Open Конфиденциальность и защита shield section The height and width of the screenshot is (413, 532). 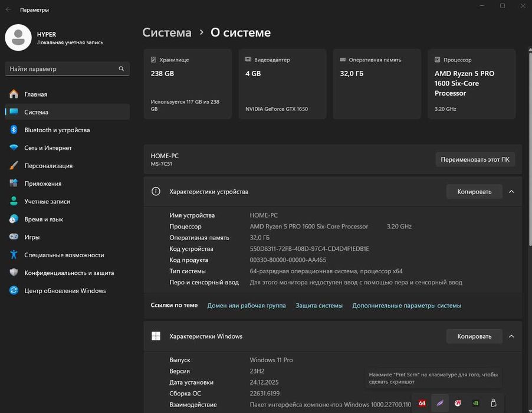pyautogui.click(x=67, y=273)
